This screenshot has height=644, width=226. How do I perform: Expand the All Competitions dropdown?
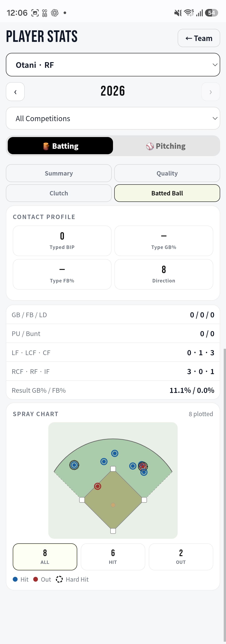(113, 118)
